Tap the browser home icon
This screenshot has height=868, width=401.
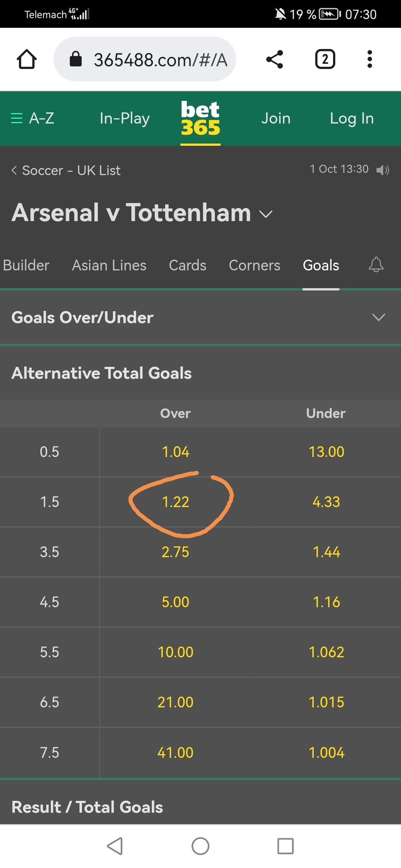27,59
